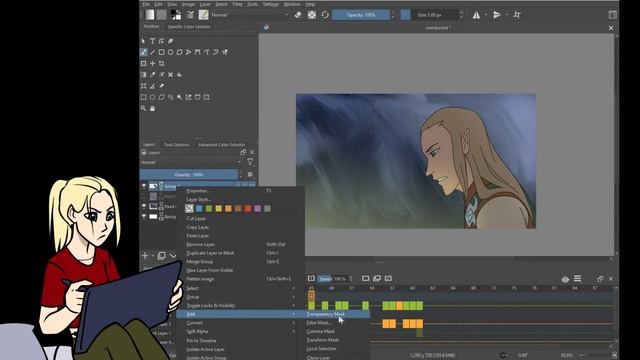Select the Fill bucket tool

tap(180, 75)
